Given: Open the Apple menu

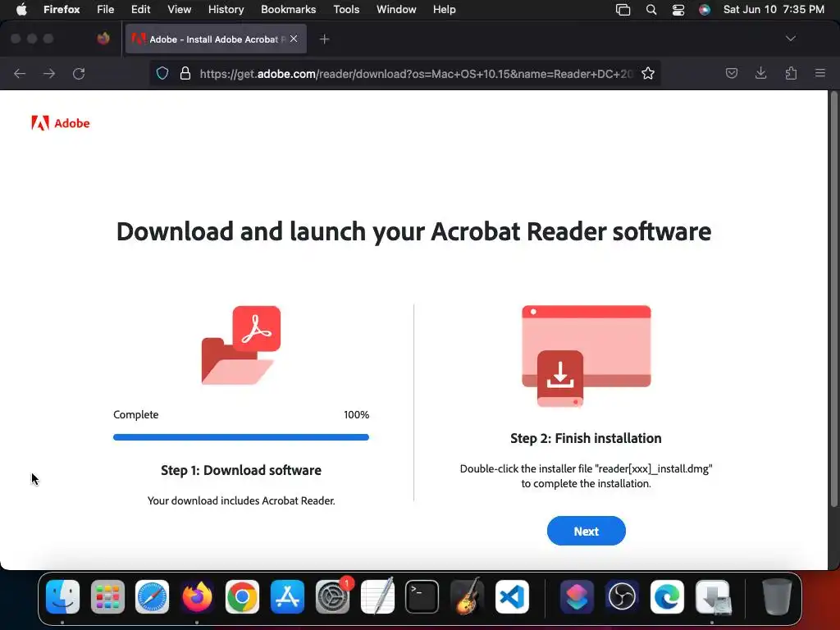Looking at the screenshot, I should pos(21,10).
